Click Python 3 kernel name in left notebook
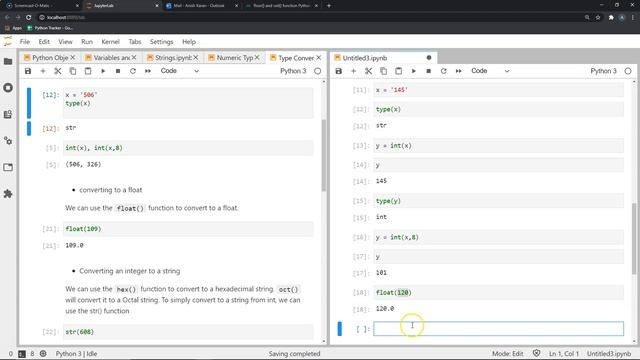640x360 pixels. coord(293,71)
